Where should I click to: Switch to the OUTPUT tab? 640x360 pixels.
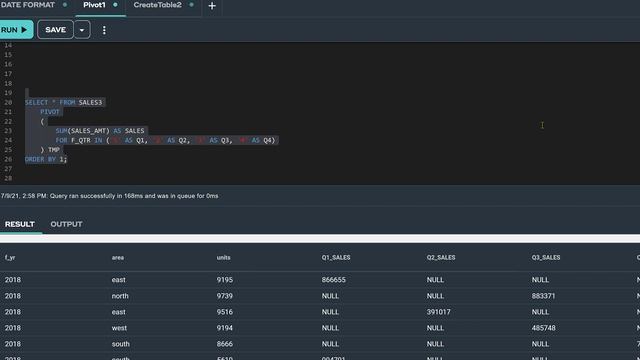pos(67,224)
